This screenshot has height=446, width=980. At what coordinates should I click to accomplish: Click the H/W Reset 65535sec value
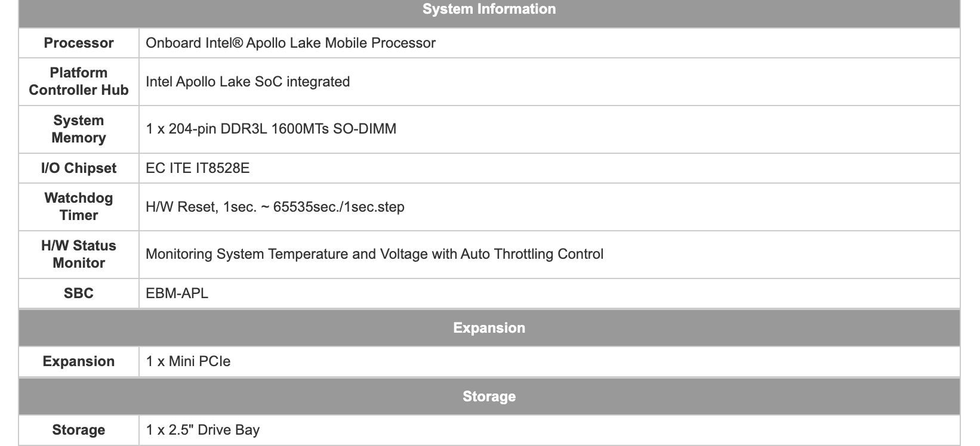coord(275,207)
